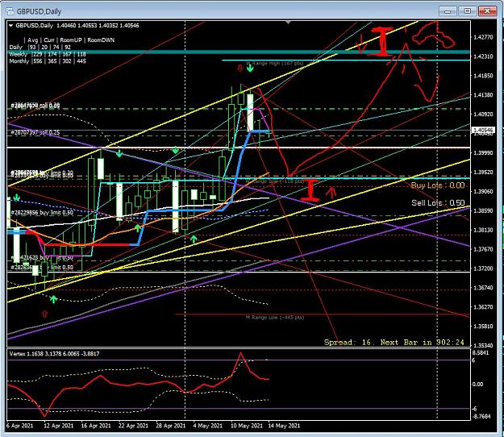Click the Buy Lots : 0.00 readout
Screen dimensions: 504x437
click(438, 185)
